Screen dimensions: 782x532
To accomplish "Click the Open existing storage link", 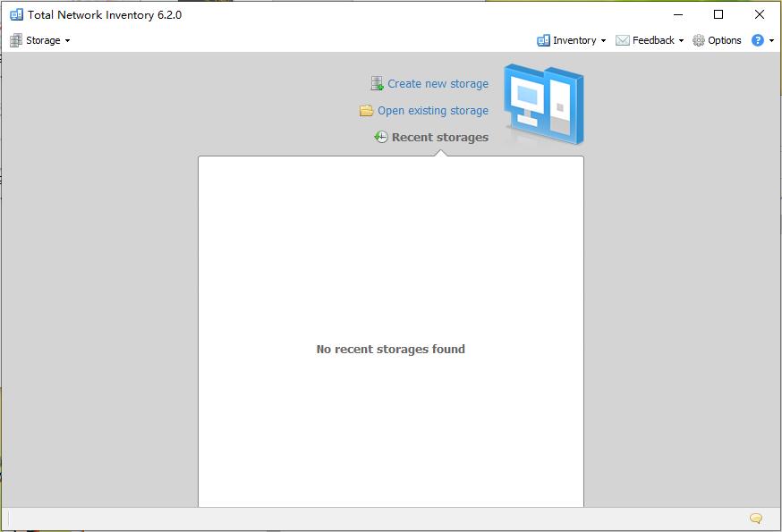I will pyautogui.click(x=433, y=111).
